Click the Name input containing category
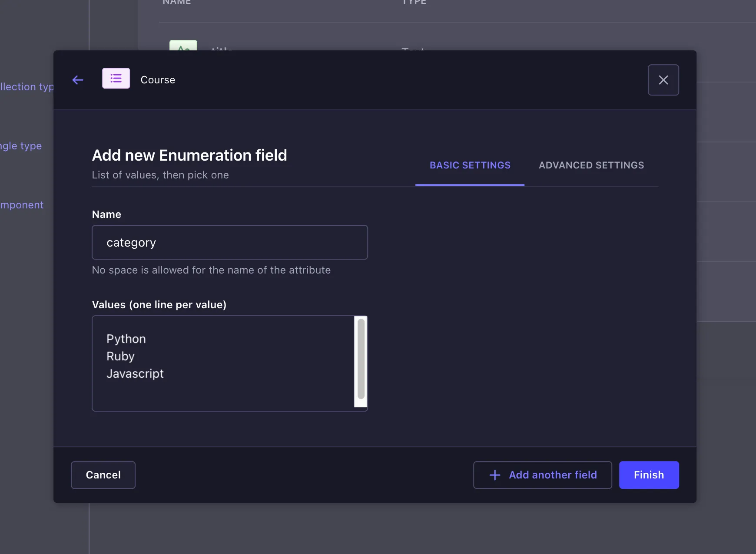This screenshot has width=756, height=554. click(229, 242)
